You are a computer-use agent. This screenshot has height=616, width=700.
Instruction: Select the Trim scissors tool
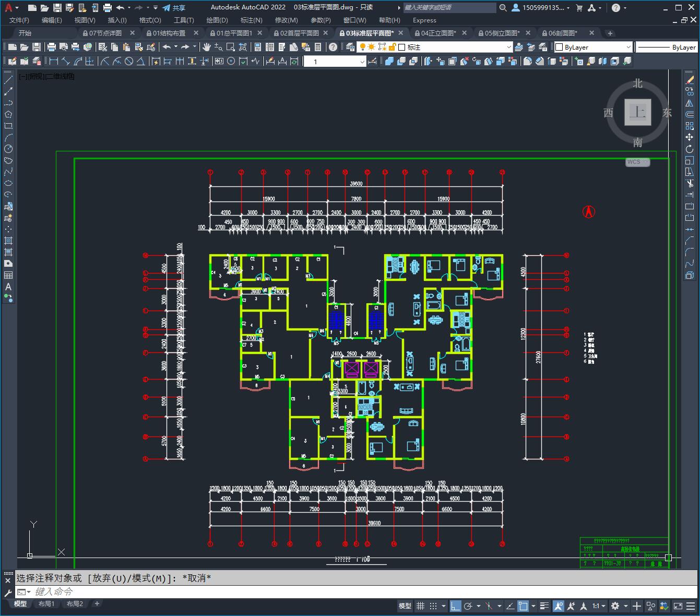[x=690, y=183]
